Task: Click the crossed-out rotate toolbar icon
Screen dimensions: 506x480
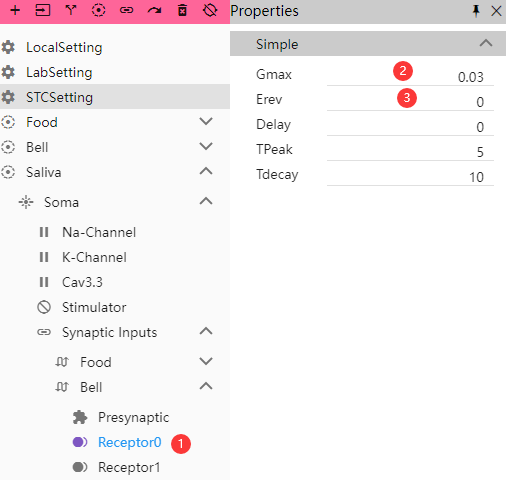Action: point(210,10)
